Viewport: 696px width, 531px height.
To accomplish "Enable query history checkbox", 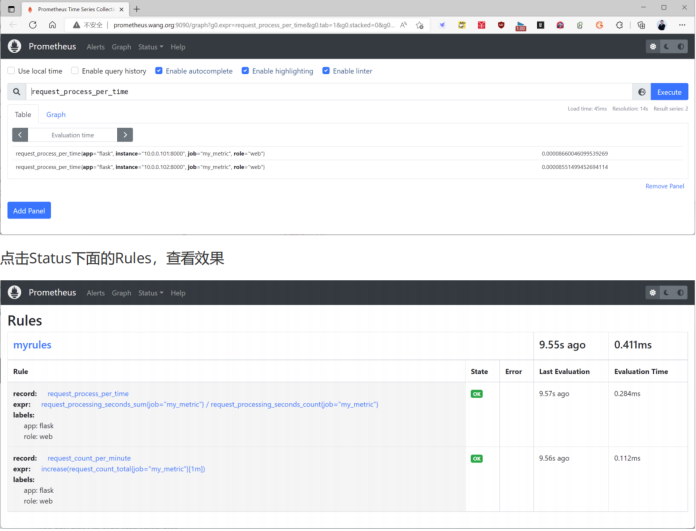I will click(x=75, y=71).
